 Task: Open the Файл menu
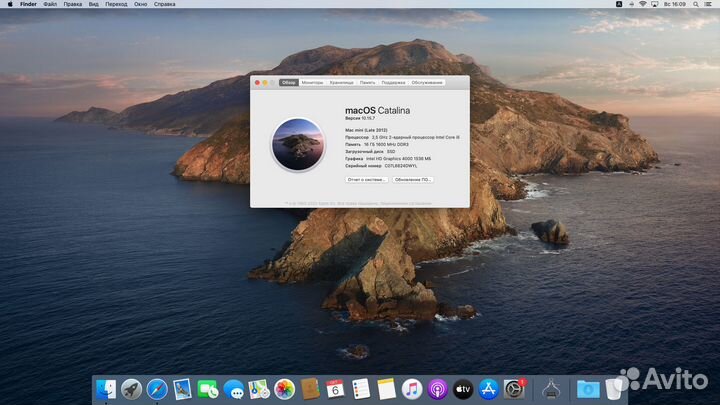pos(50,4)
